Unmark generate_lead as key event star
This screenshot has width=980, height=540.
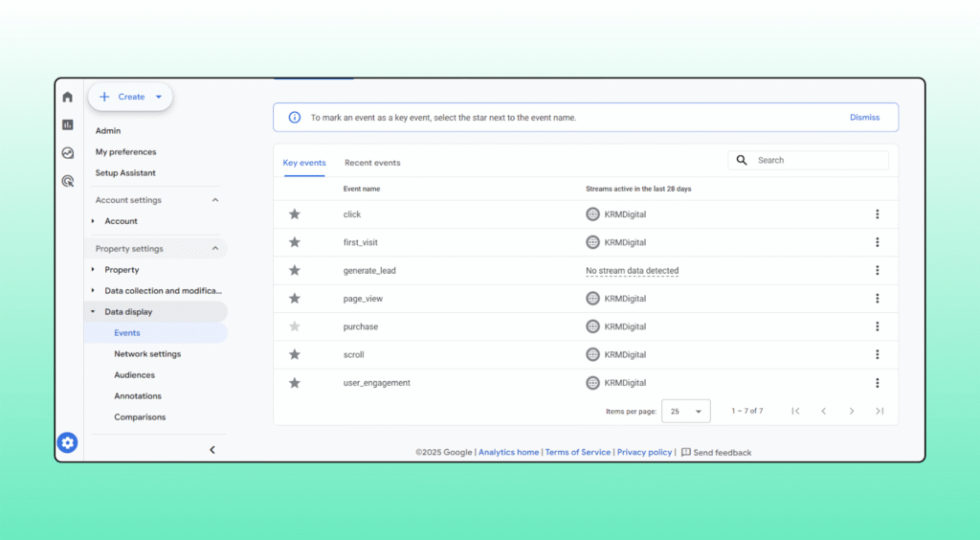[x=295, y=271]
